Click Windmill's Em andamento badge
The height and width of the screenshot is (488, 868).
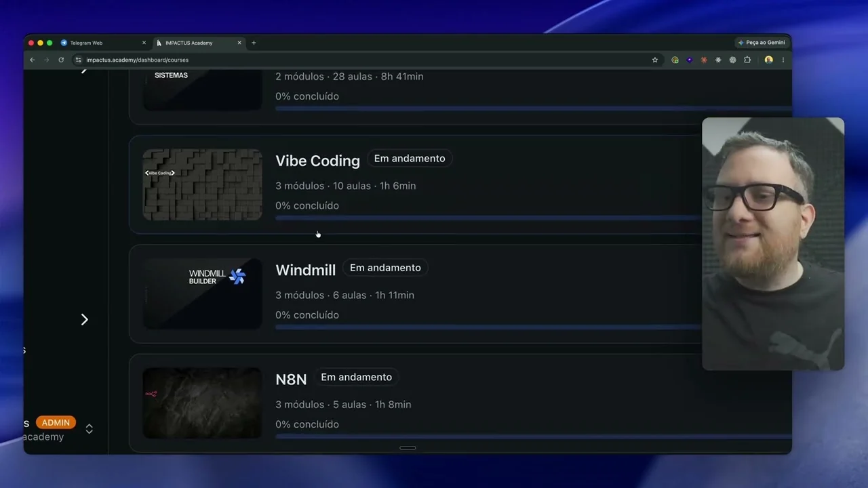coord(385,268)
